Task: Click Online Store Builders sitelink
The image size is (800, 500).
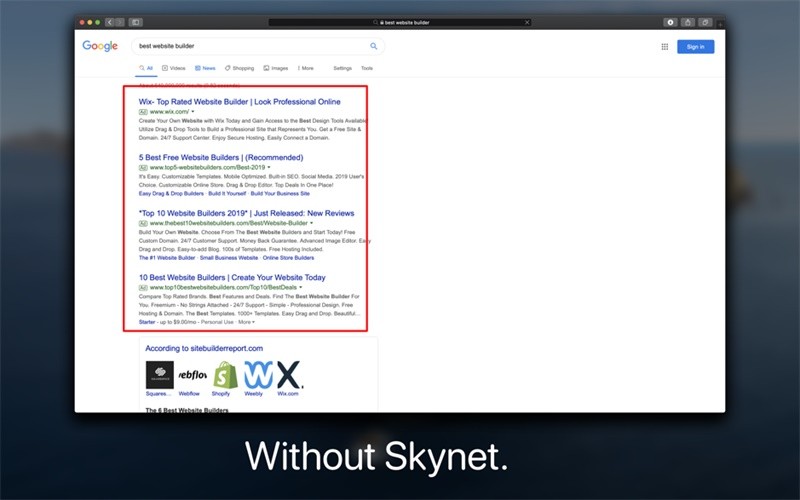Action: tap(288, 258)
